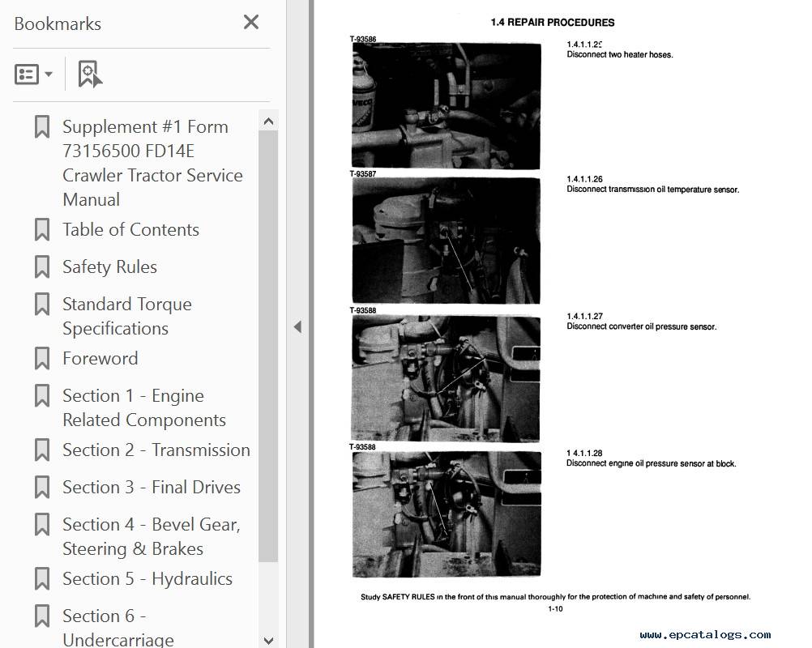This screenshot has height=648, width=812.
Task: Open the Safety Rules bookmark
Action: click(109, 267)
